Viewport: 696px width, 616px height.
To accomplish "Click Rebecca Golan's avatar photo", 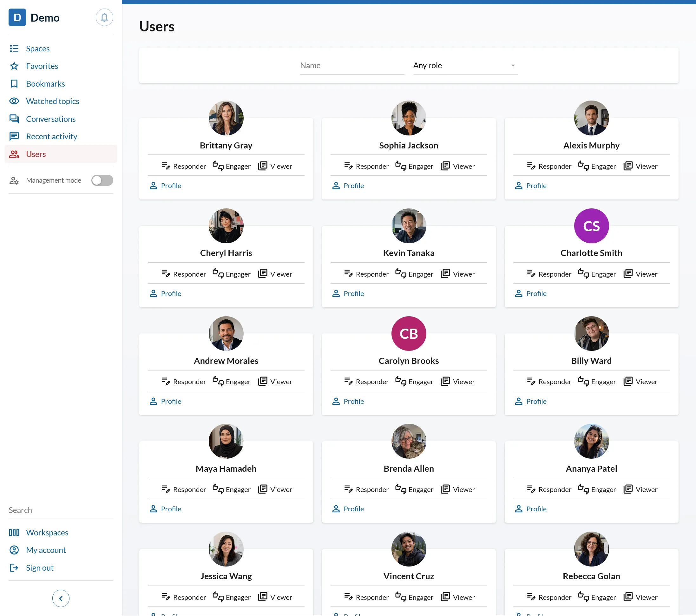I will pyautogui.click(x=591, y=549).
